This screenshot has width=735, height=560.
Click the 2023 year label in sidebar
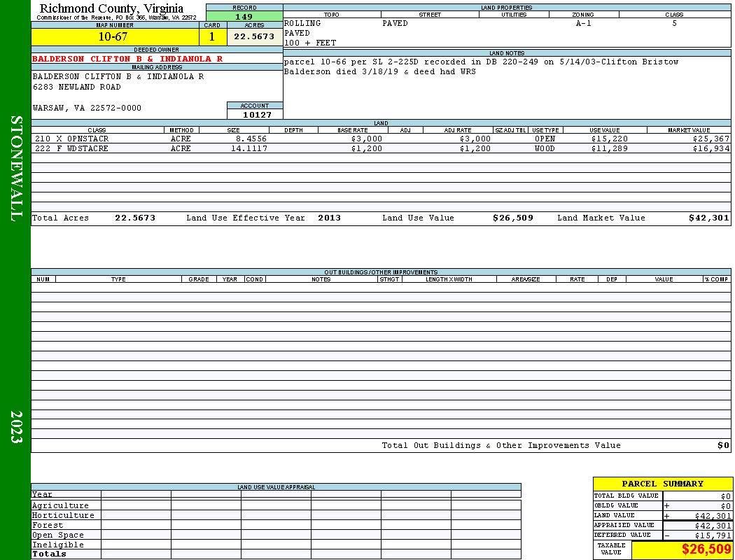[16, 427]
